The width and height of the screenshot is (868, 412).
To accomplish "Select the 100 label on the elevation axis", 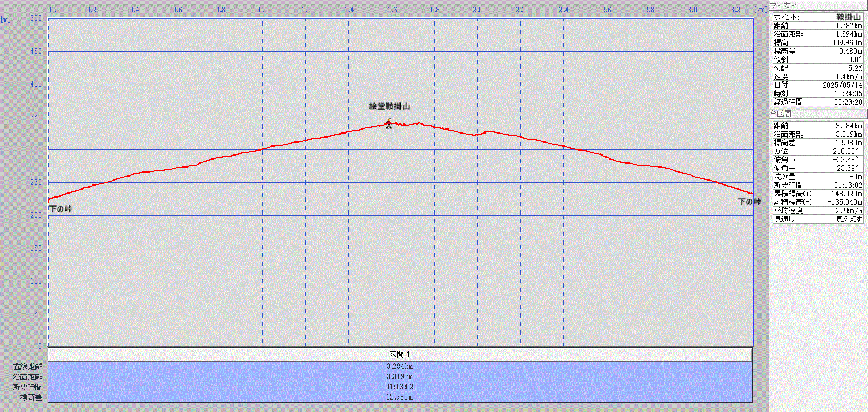I will [36, 281].
